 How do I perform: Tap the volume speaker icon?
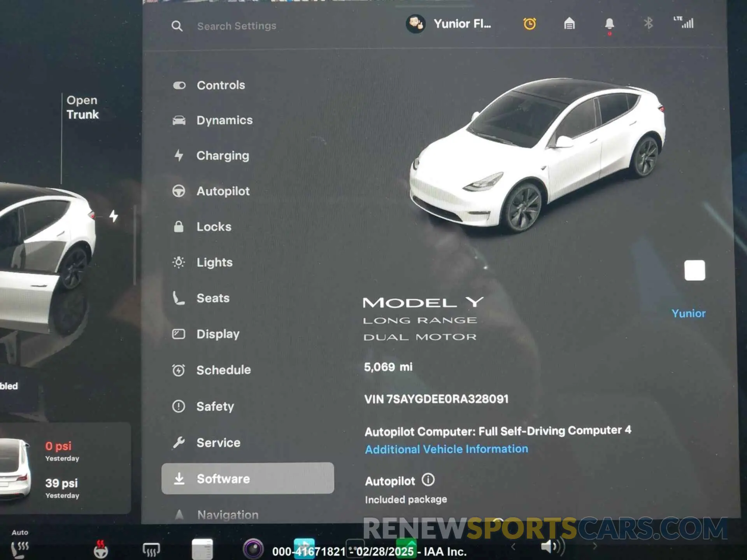click(552, 546)
